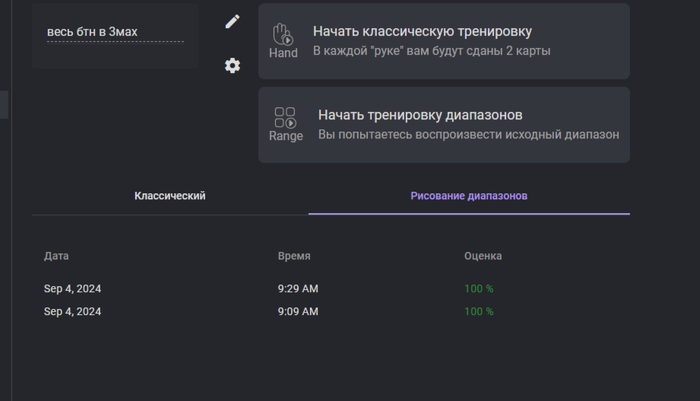Click the "весь бтн в 3мах" name field
Viewport: 700px width, 401px height.
click(x=114, y=32)
